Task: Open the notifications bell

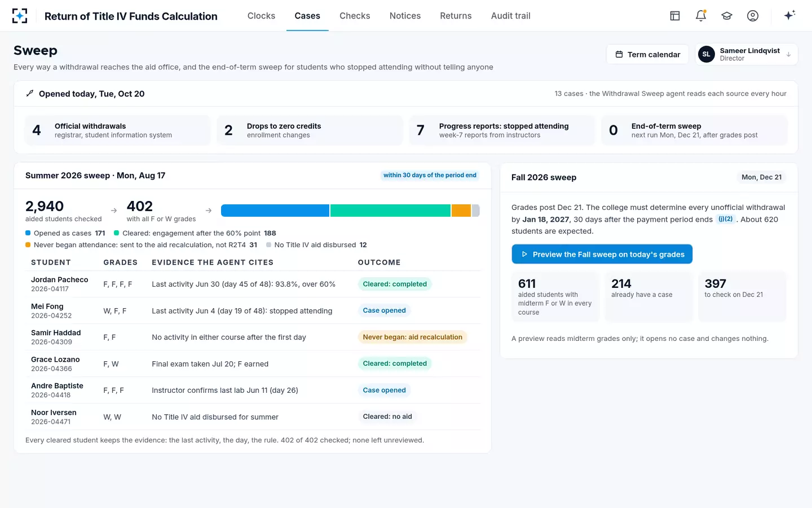Action: 701,16
